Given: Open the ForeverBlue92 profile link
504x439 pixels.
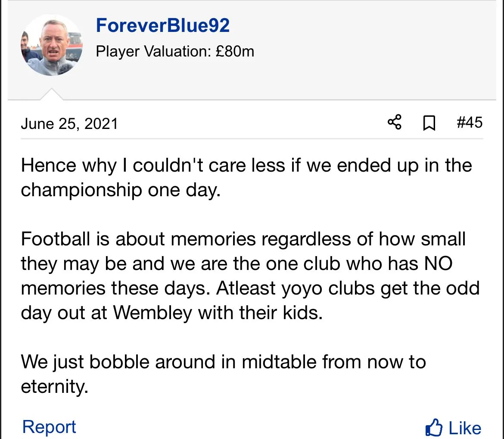Looking at the screenshot, I should click(x=163, y=25).
